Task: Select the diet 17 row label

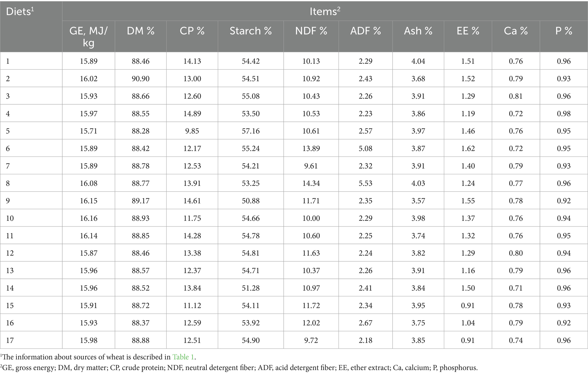Action: click(10, 340)
